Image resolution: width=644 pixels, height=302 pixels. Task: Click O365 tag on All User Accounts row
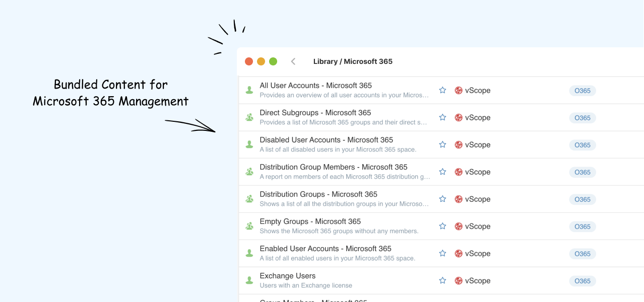pos(583,91)
